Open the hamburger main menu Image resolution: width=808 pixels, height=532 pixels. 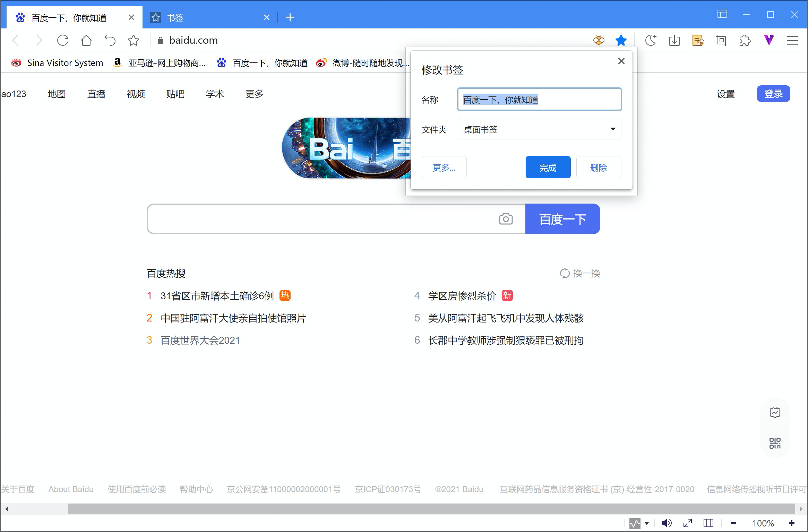(x=792, y=41)
